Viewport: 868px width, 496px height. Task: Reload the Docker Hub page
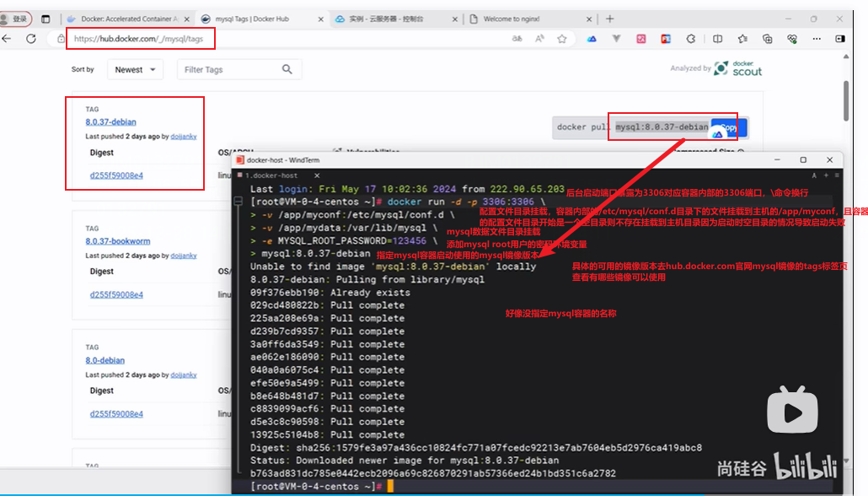[31, 39]
